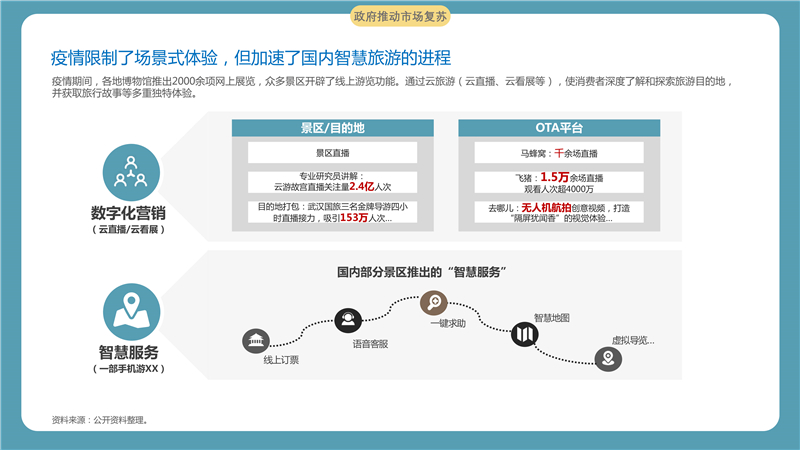Click the 虚拟导览... label

pyautogui.click(x=633, y=340)
